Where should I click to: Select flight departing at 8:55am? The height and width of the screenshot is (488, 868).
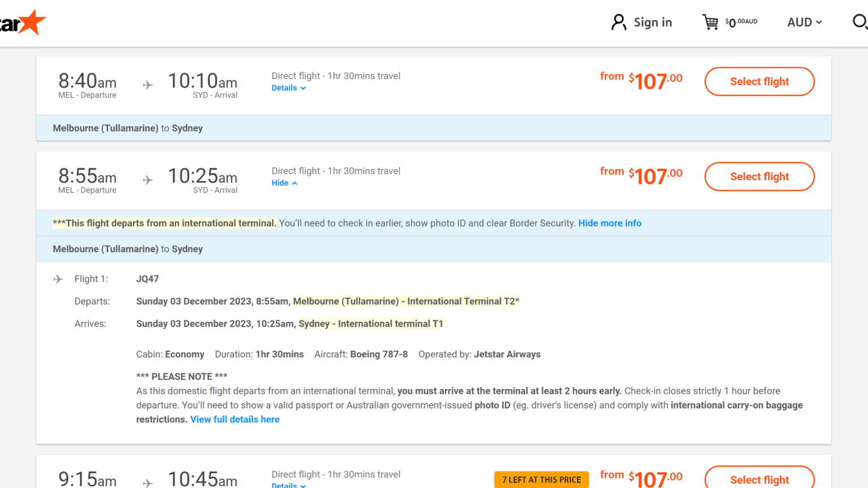click(759, 176)
